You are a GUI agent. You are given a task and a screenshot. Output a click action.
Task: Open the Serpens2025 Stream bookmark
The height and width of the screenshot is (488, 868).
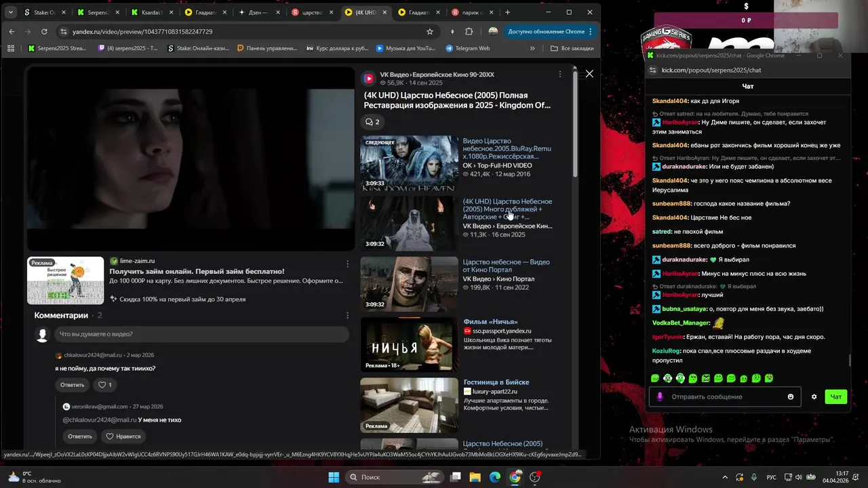[57, 48]
